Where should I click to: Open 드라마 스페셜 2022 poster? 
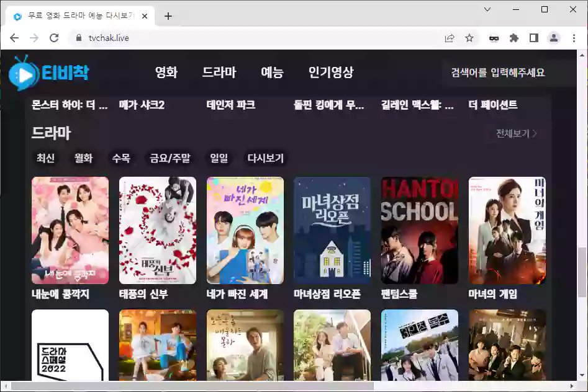pos(70,345)
